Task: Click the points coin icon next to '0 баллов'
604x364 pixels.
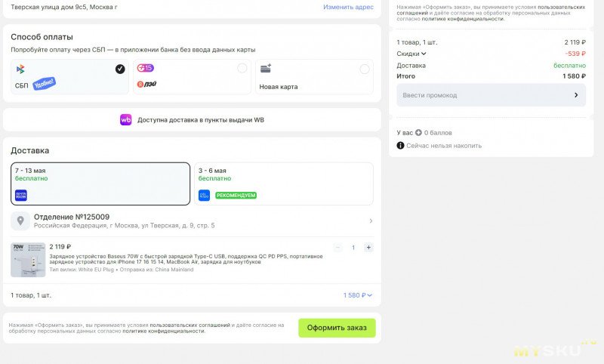Action: click(x=418, y=133)
